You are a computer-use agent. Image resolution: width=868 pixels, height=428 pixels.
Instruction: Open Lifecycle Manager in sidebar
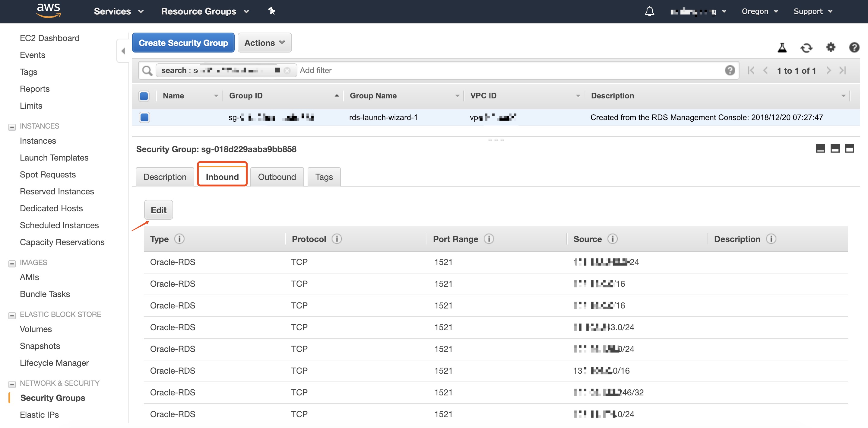(54, 363)
